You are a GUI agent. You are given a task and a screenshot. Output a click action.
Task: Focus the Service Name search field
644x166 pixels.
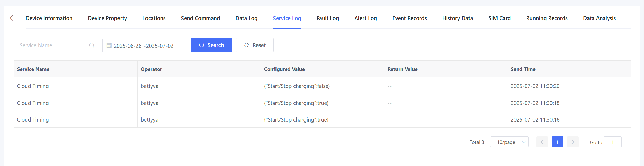(53, 45)
